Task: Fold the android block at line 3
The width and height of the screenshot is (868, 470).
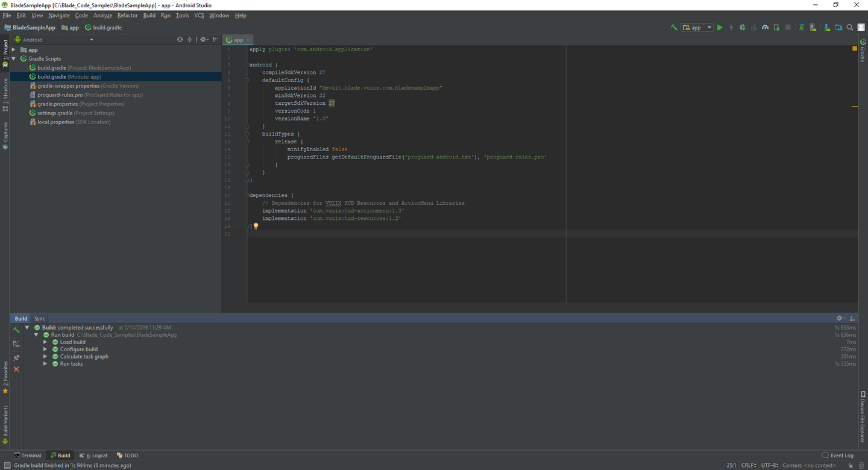Action: tap(247, 64)
